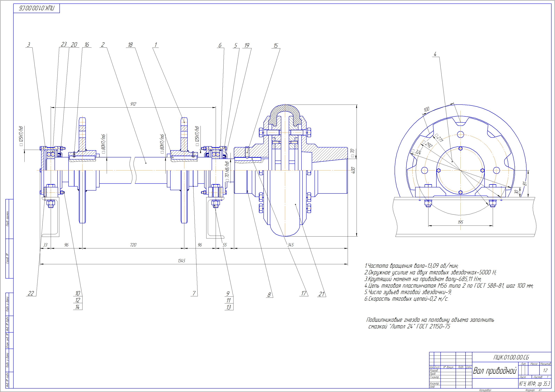
Task: Click the diameter dimension 271
Action: tap(439, 138)
